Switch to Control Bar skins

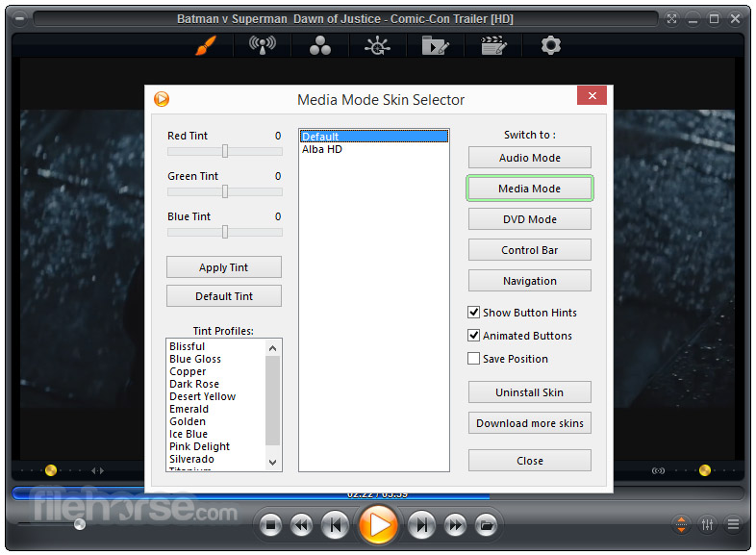[529, 250]
